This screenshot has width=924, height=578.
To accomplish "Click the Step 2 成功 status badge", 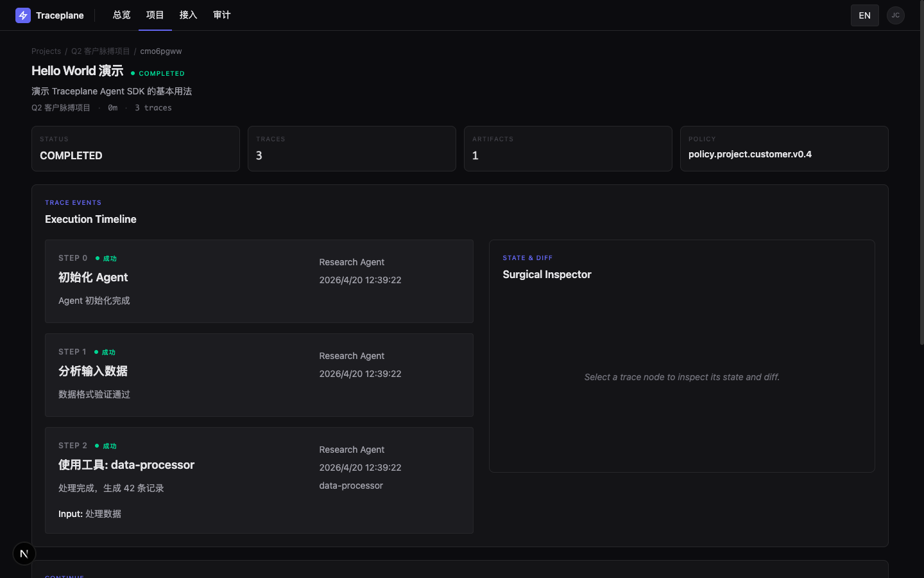I will pos(106,446).
